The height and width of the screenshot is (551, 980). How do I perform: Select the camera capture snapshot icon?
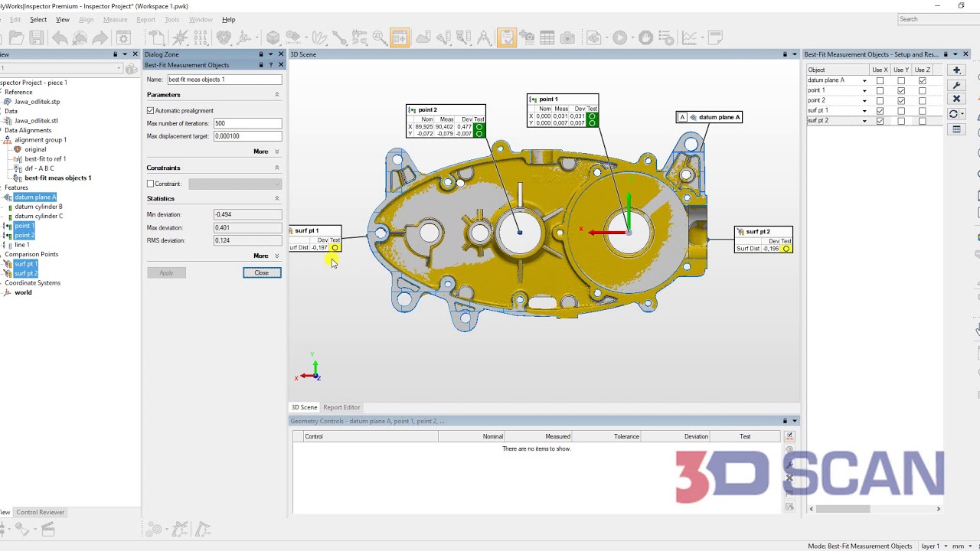pos(567,37)
